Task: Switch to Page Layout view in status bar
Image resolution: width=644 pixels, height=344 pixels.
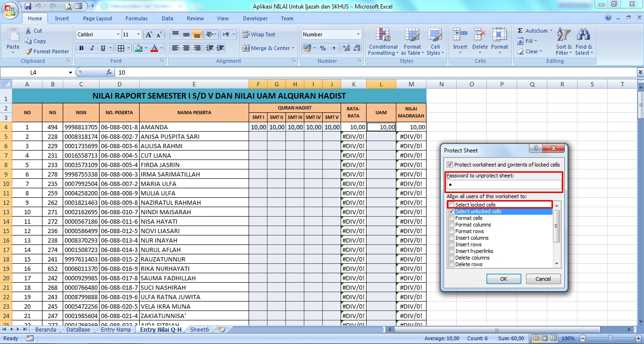Action: tap(544, 338)
